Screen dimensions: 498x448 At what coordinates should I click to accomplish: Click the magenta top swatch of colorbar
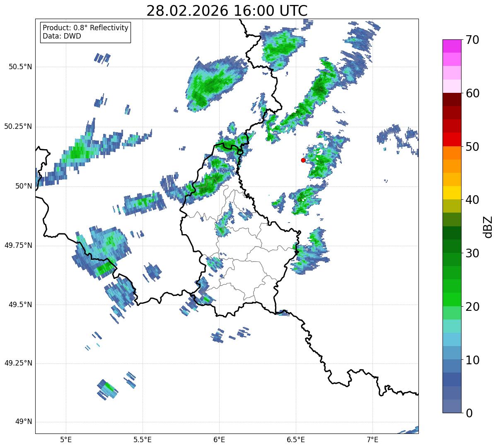click(452, 46)
